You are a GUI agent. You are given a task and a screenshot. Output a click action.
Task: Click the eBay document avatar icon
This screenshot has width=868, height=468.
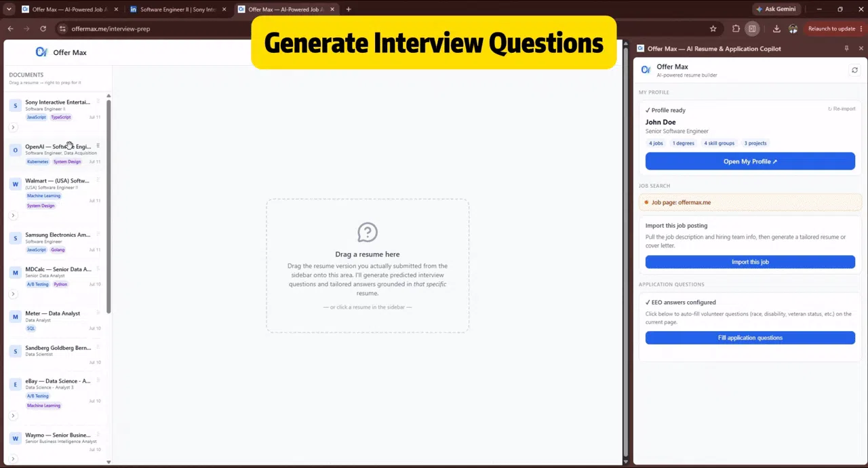tap(15, 385)
